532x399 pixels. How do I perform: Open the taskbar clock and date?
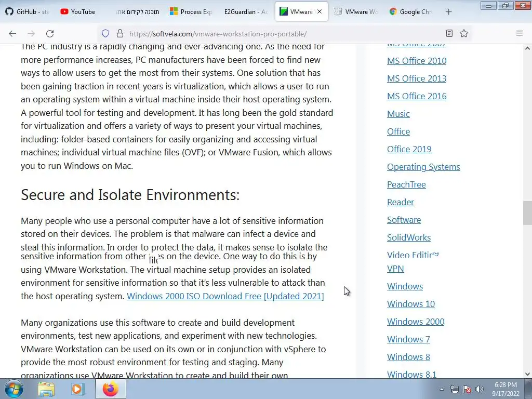click(506, 389)
